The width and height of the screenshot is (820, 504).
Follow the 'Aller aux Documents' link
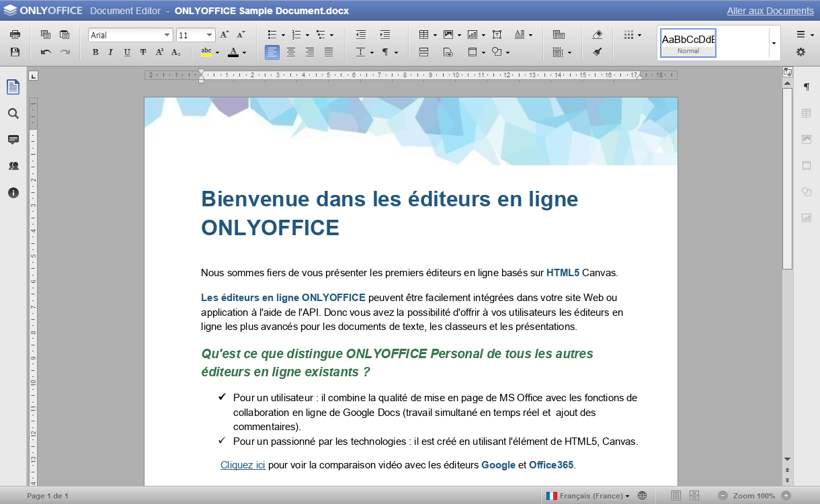pos(770,11)
